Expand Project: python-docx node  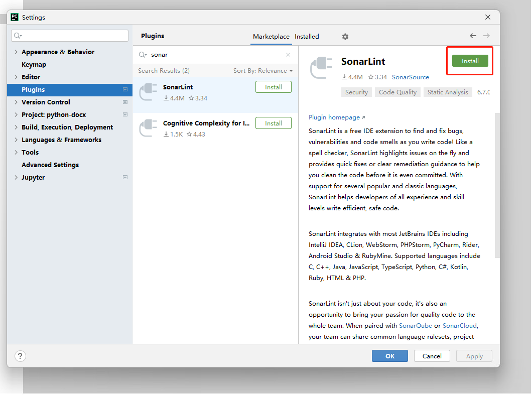click(16, 115)
